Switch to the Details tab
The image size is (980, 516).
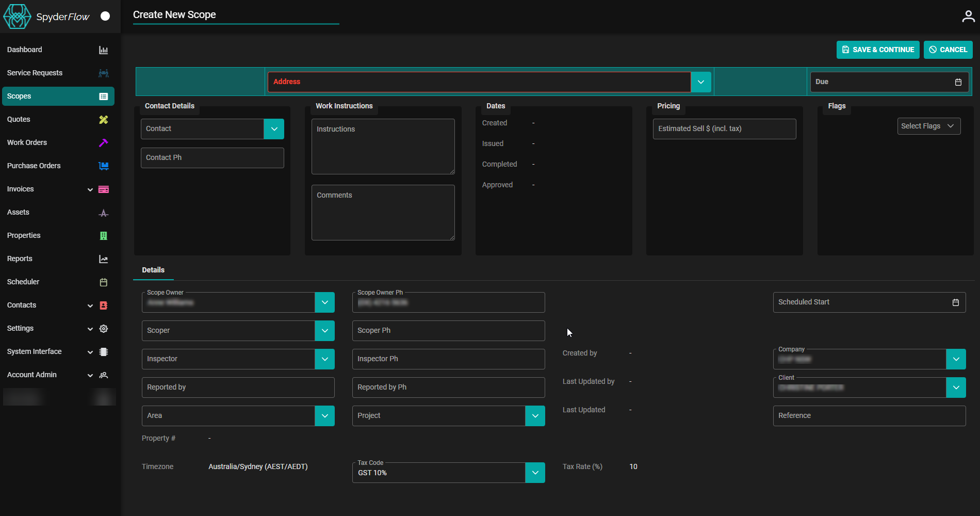tap(153, 270)
